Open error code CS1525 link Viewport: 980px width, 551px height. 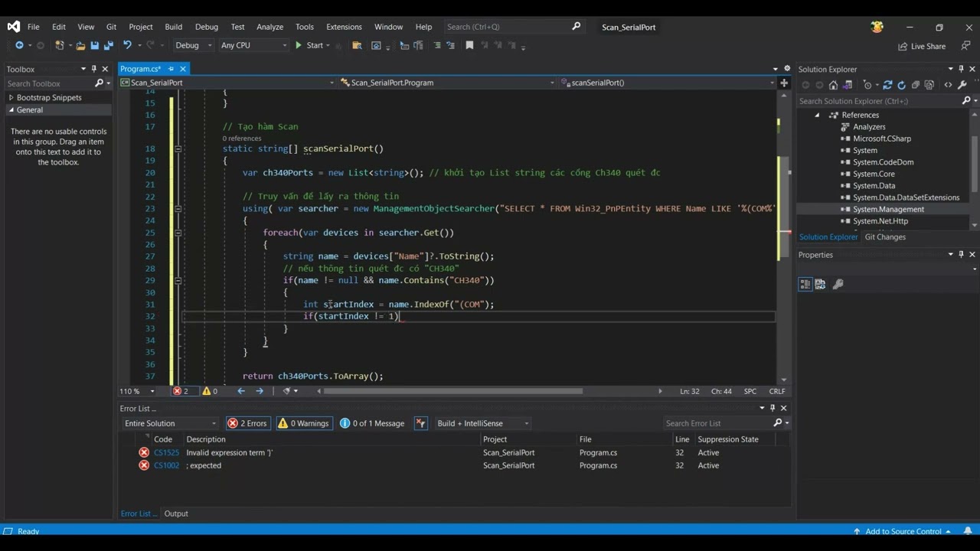[166, 453]
